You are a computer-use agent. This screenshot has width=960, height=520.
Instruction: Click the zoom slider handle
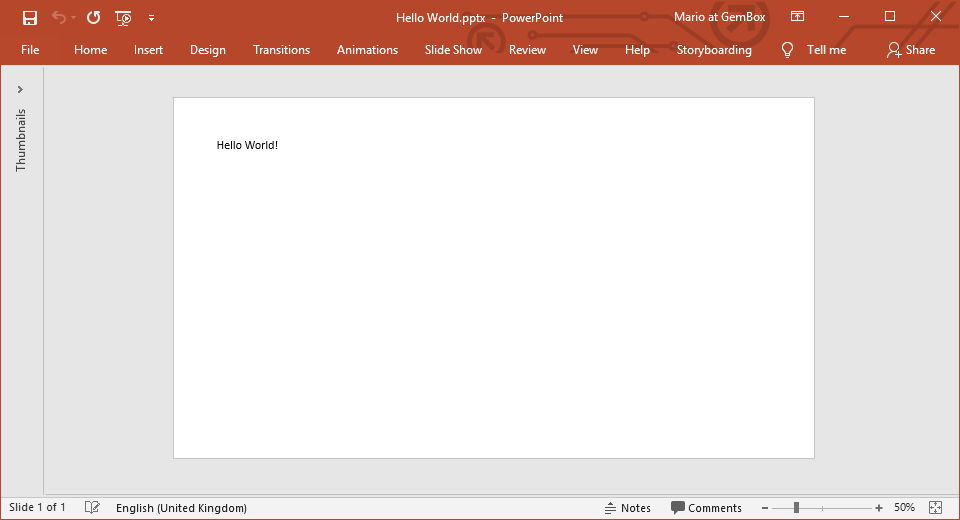tap(796, 508)
